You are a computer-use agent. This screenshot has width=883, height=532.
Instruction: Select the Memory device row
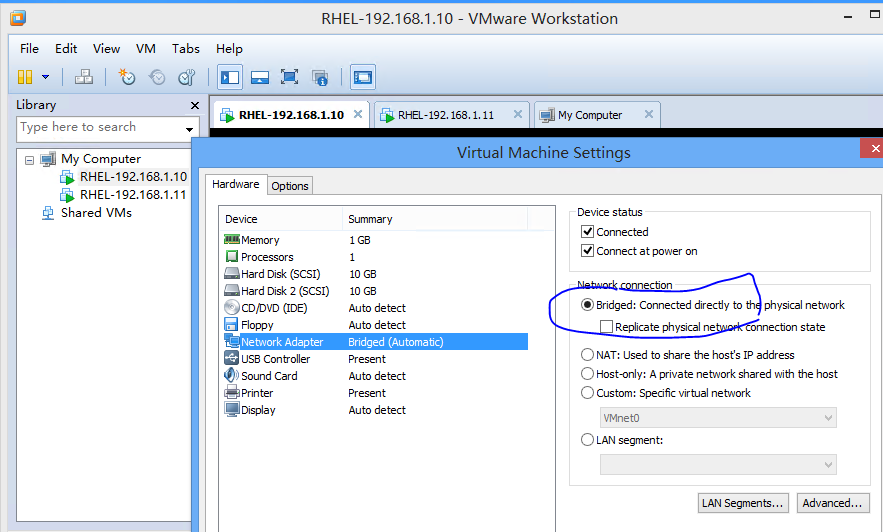pos(376,240)
